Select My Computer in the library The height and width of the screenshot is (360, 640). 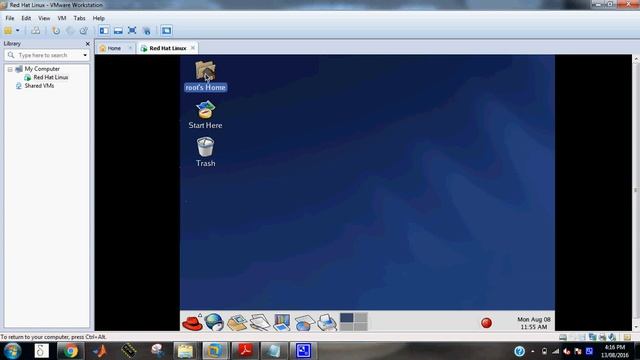(42, 69)
